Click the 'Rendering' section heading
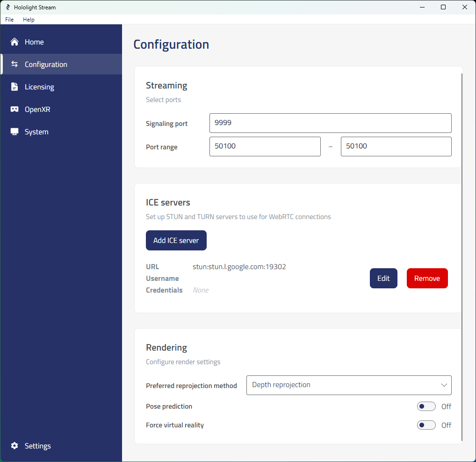 166,348
